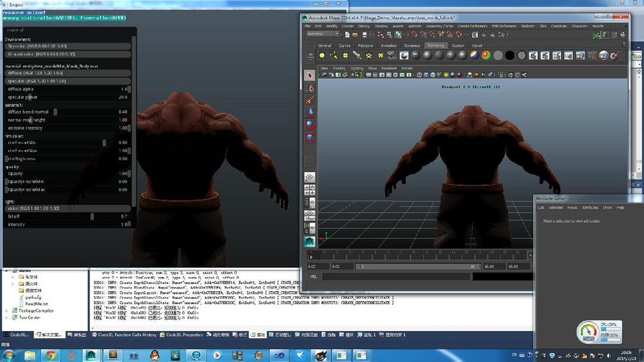Open Attributes menu in Attribute Editor
The image size is (644, 362).
(x=590, y=207)
